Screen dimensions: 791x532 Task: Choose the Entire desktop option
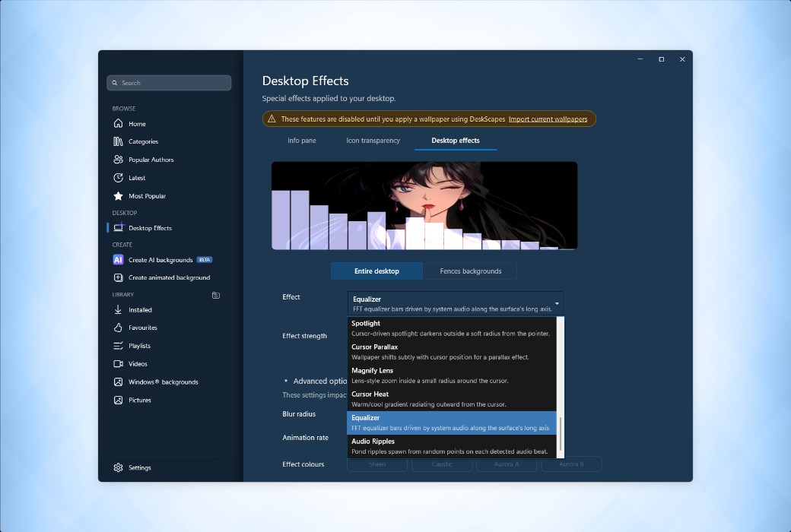376,271
